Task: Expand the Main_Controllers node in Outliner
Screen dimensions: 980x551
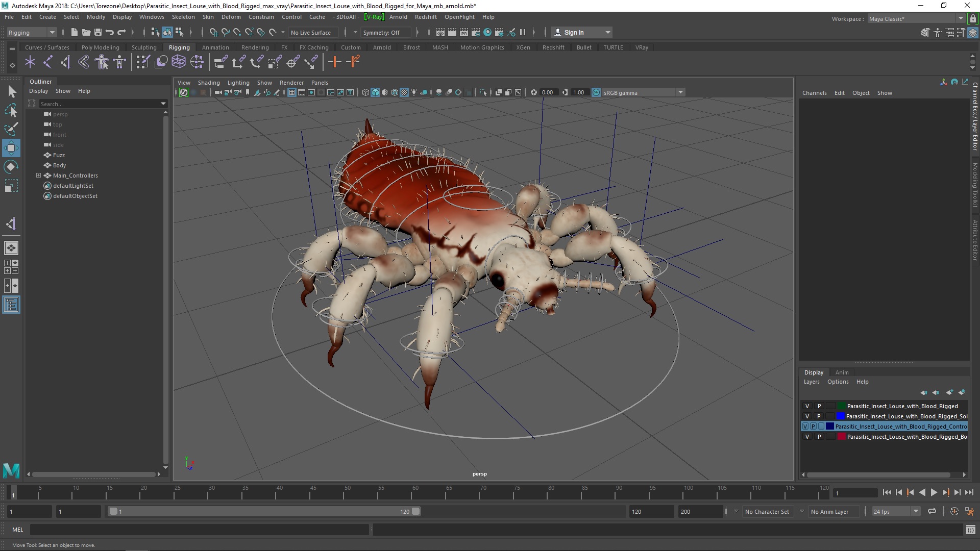Action: click(38, 175)
